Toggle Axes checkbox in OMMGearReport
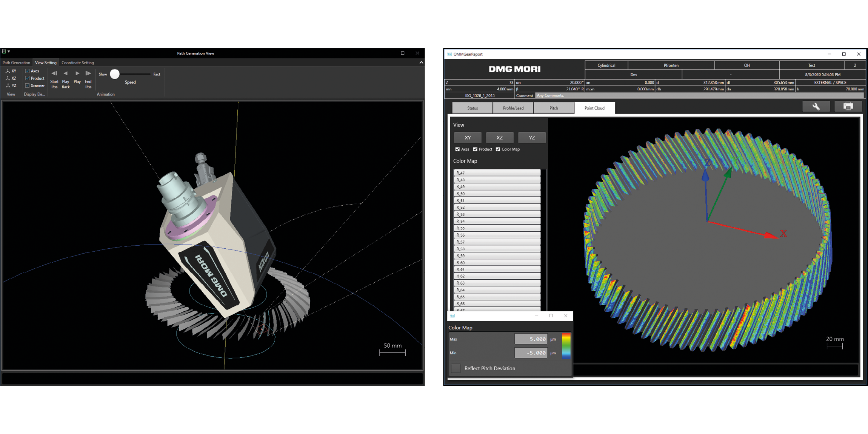Image resolution: width=868 pixels, height=434 pixels. pyautogui.click(x=457, y=149)
